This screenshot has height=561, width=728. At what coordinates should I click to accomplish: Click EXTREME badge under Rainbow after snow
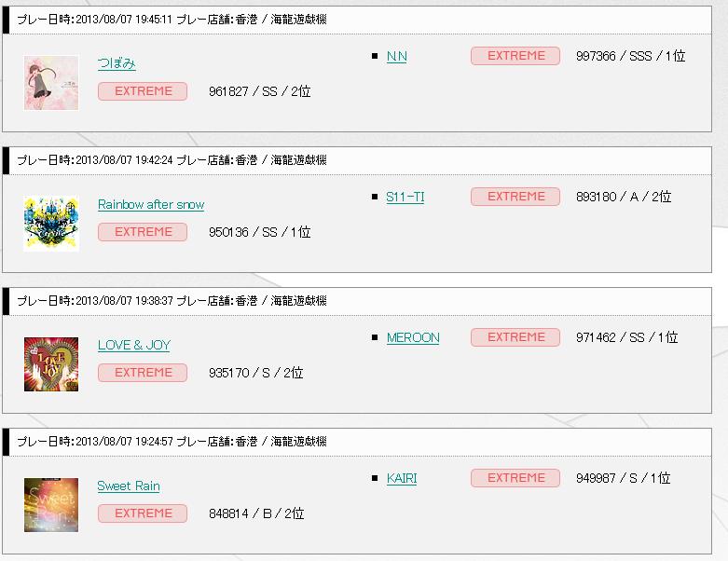(x=143, y=232)
